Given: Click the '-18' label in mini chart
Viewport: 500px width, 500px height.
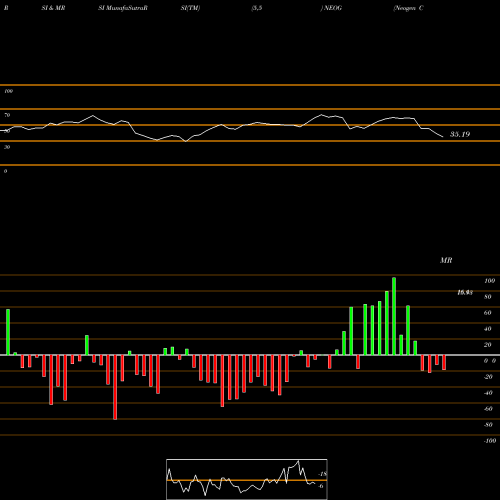Looking at the screenshot, I should [323, 474].
